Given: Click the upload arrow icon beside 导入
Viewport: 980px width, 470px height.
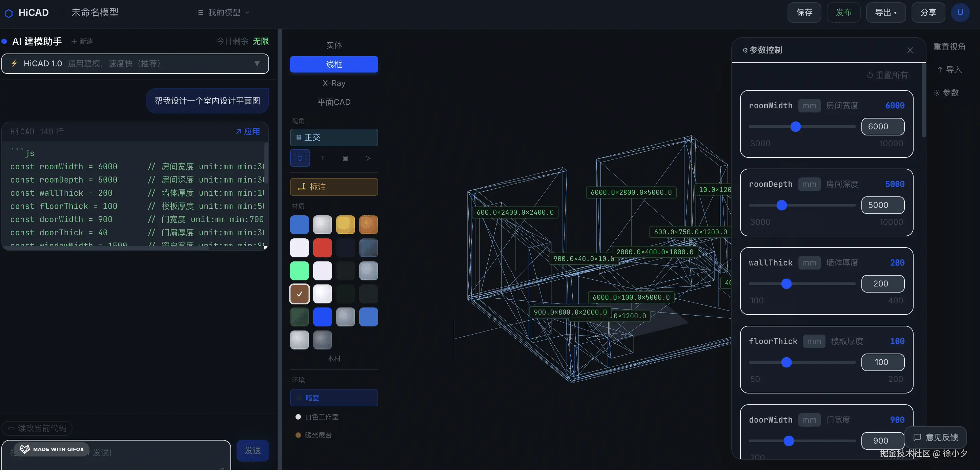Looking at the screenshot, I should click(x=940, y=70).
